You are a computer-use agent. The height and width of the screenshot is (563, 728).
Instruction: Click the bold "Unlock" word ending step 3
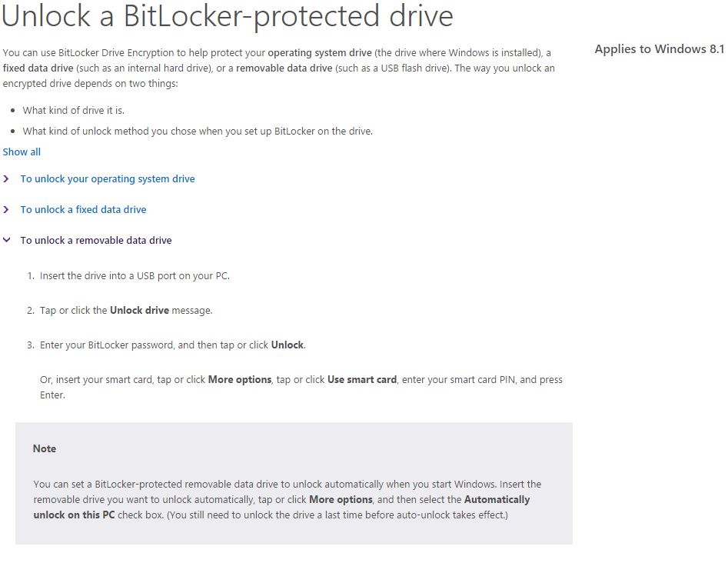tap(288, 345)
